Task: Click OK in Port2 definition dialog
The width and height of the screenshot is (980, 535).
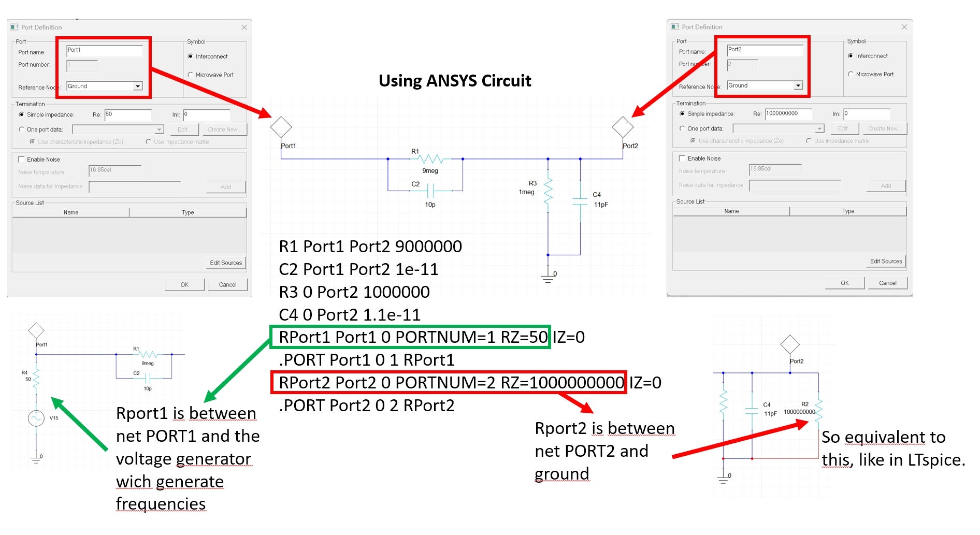Action: (845, 283)
